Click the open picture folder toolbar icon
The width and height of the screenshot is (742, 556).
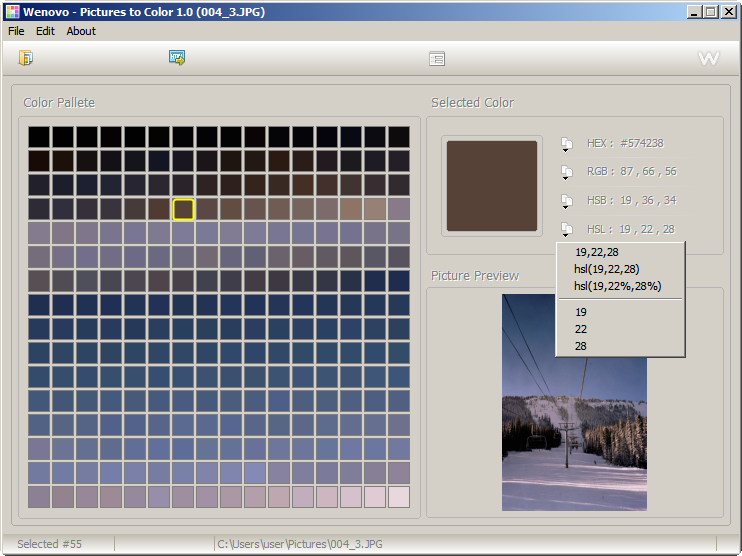click(26, 58)
